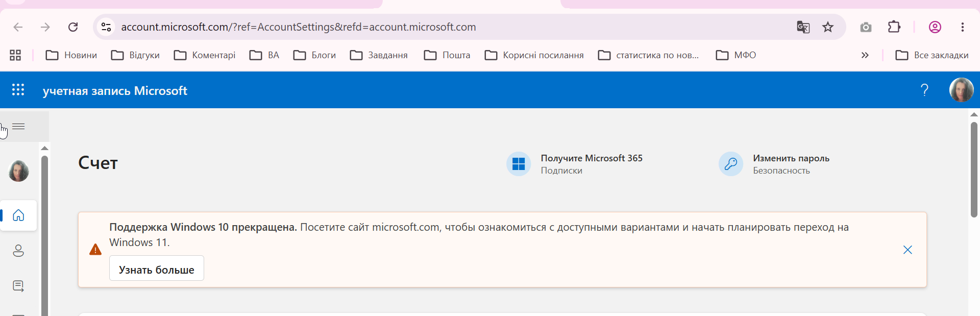
Task: Open Microsoft account help question mark
Action: click(924, 90)
